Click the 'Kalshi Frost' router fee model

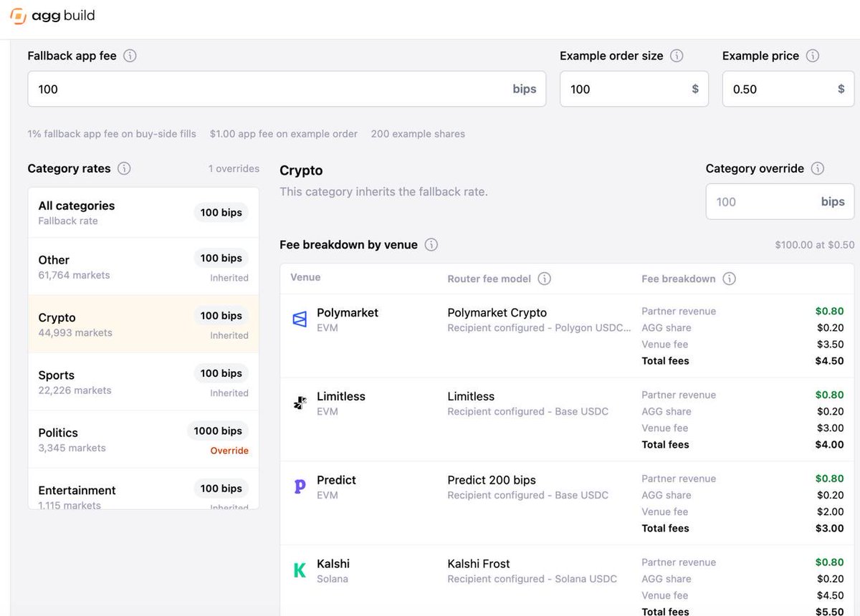pos(479,564)
